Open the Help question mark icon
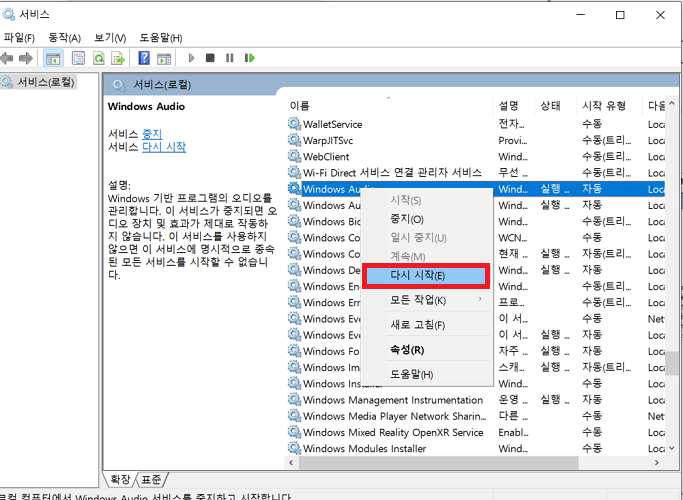 pos(144,58)
